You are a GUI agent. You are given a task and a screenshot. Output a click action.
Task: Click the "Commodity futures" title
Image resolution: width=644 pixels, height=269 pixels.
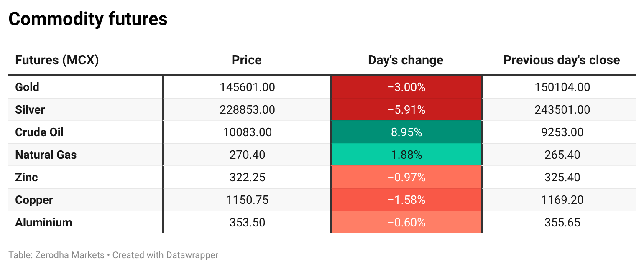pyautogui.click(x=88, y=19)
